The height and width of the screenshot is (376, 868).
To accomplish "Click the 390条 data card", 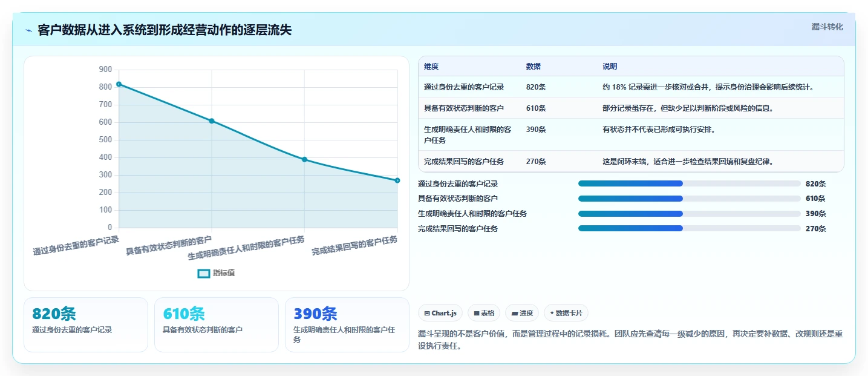I will coord(347,325).
